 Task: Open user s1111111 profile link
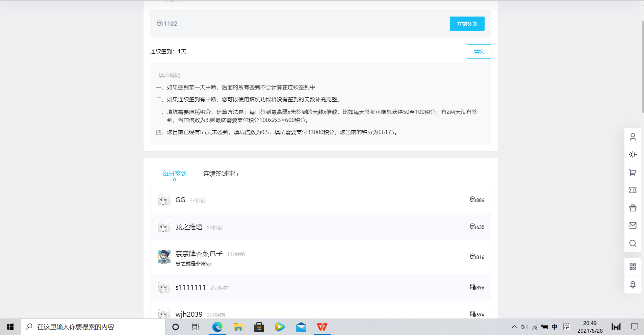tap(190, 287)
